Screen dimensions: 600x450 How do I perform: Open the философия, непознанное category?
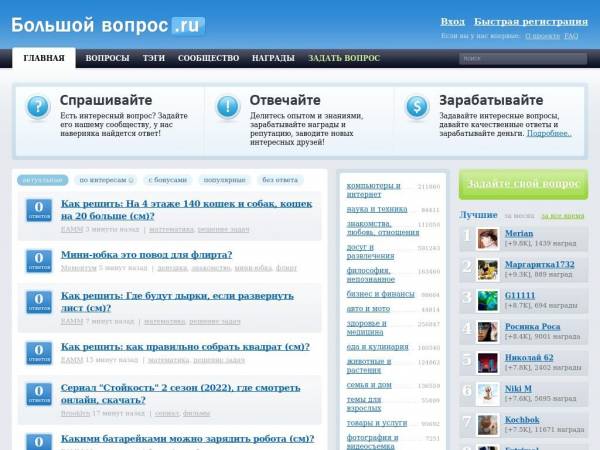(x=370, y=275)
